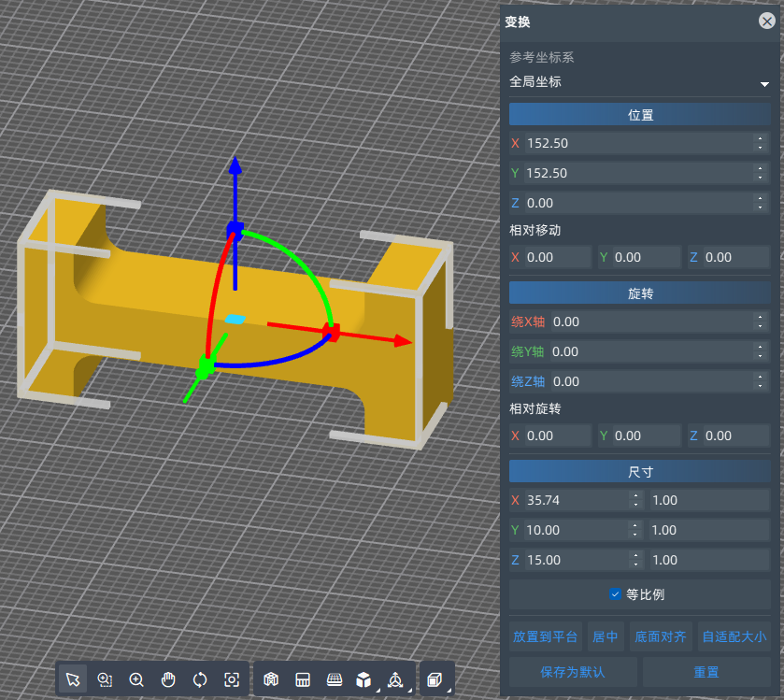Increment position X with stepper arrows
784x700 pixels.
coord(761,144)
